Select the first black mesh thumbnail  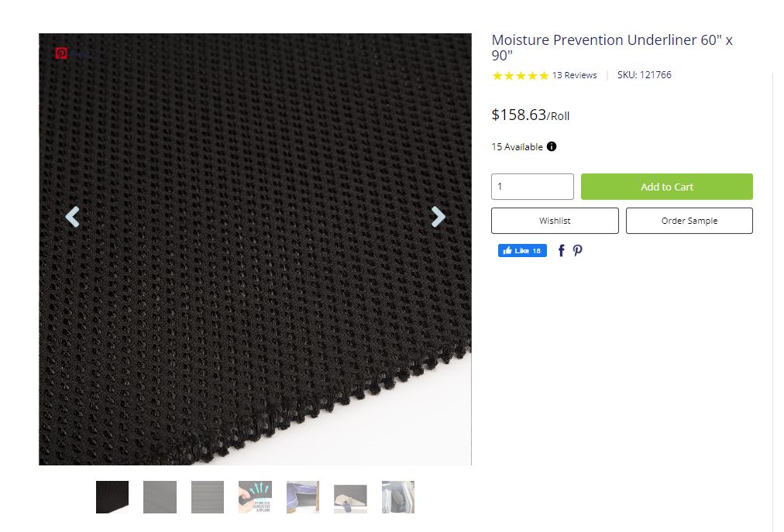[112, 497]
